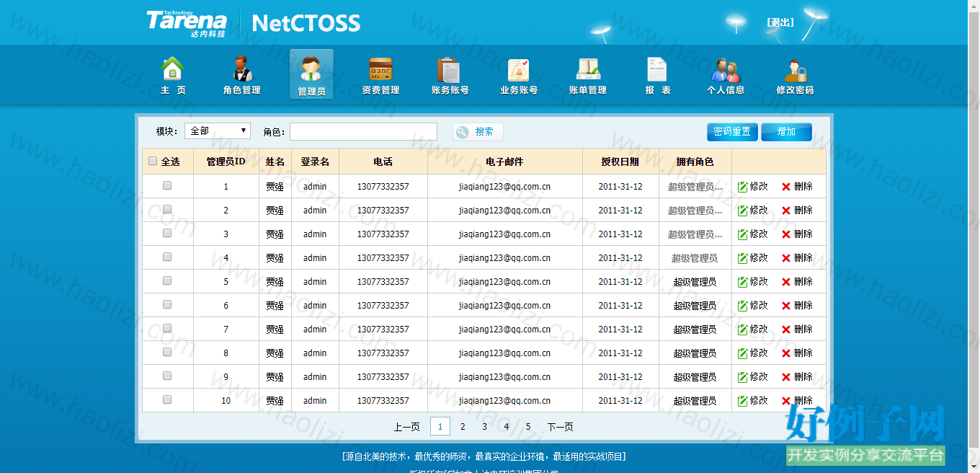
Task: Click the Tarena logo
Action: click(x=187, y=23)
